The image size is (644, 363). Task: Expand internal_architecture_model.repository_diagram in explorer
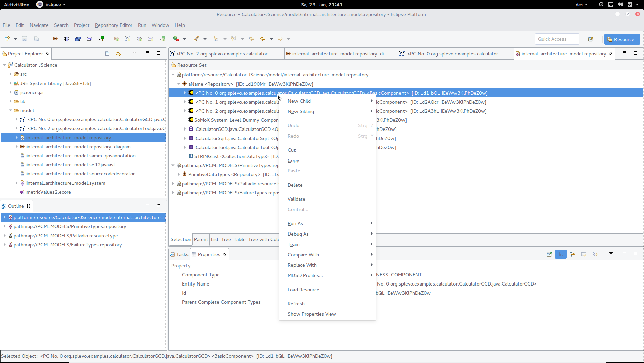[16, 147]
